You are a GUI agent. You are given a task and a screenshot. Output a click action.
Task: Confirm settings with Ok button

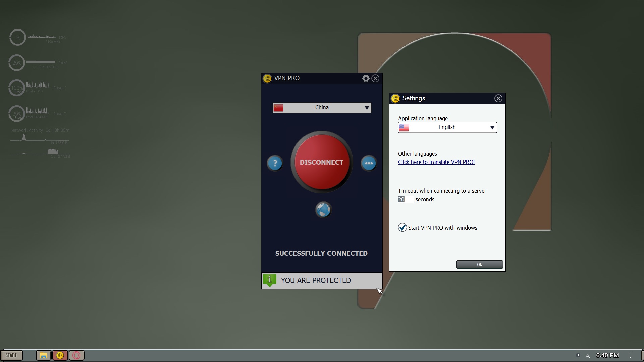point(479,265)
